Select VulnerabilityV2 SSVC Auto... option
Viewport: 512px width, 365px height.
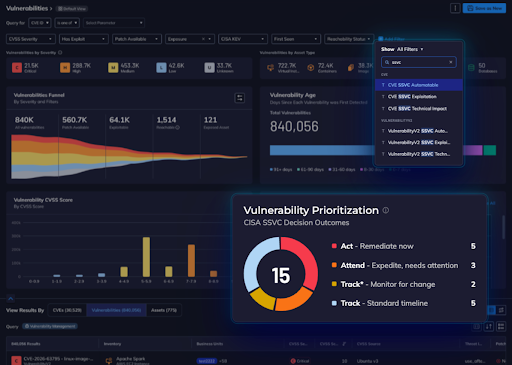[419, 131]
